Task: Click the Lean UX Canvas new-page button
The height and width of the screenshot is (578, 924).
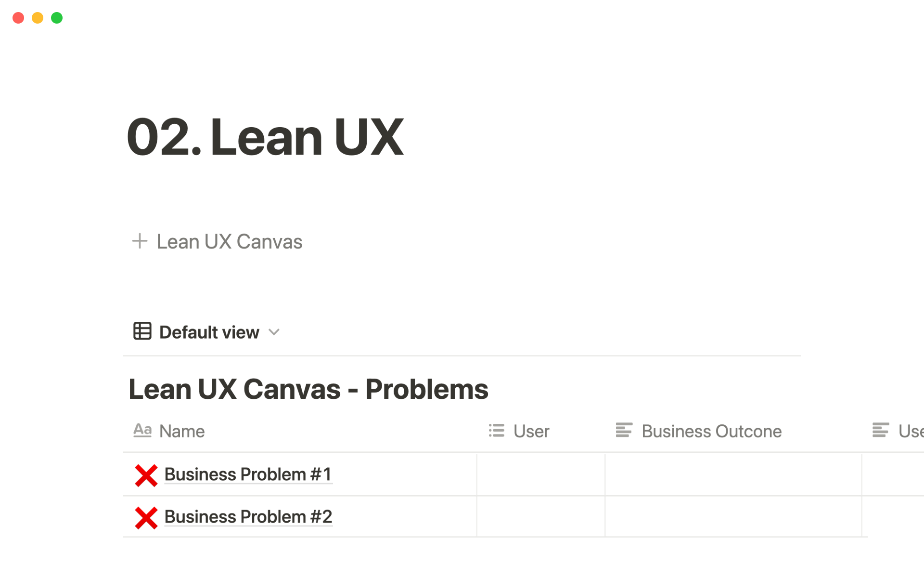Action: click(229, 242)
